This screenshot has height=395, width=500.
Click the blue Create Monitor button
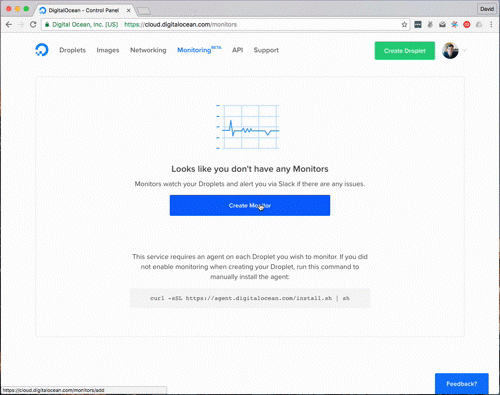pyautogui.click(x=250, y=205)
